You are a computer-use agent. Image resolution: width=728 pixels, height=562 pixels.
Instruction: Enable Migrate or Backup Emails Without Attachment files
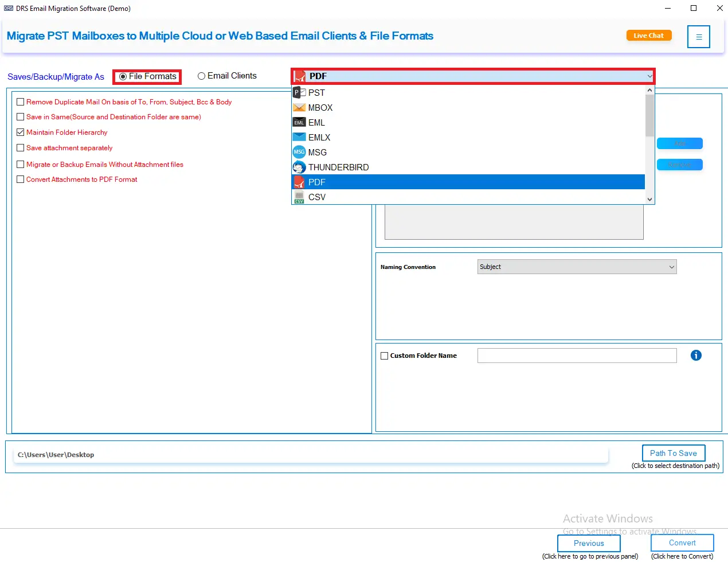pos(21,165)
